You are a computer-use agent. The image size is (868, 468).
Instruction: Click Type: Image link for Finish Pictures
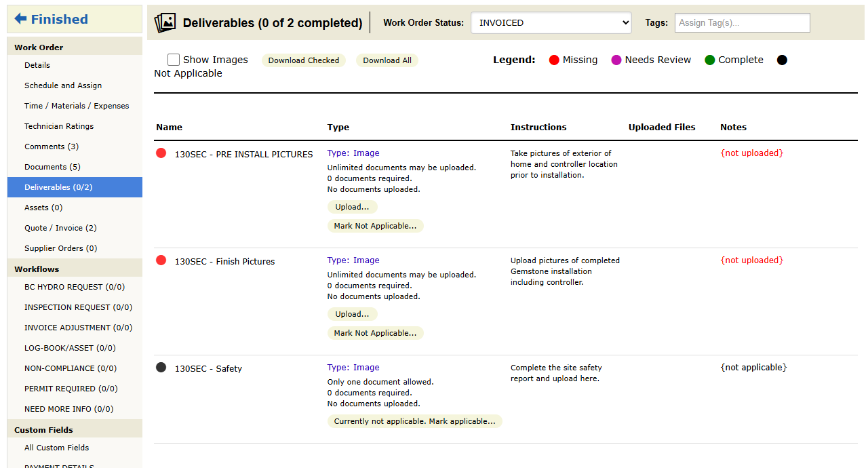click(353, 260)
